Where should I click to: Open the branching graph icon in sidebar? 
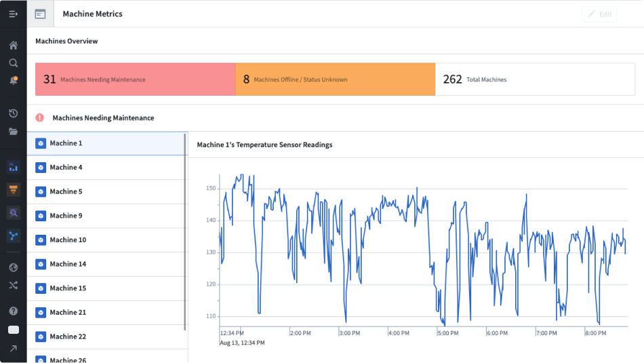tap(13, 235)
